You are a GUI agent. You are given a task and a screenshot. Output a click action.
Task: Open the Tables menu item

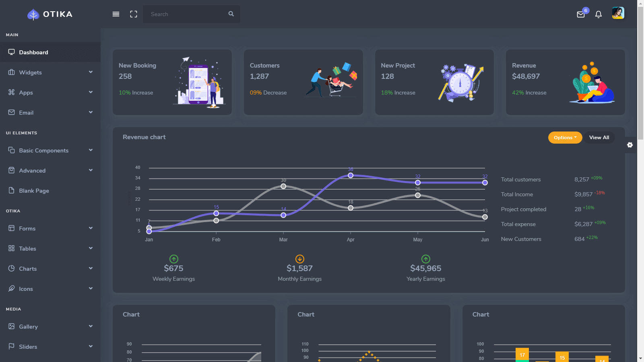click(50, 248)
